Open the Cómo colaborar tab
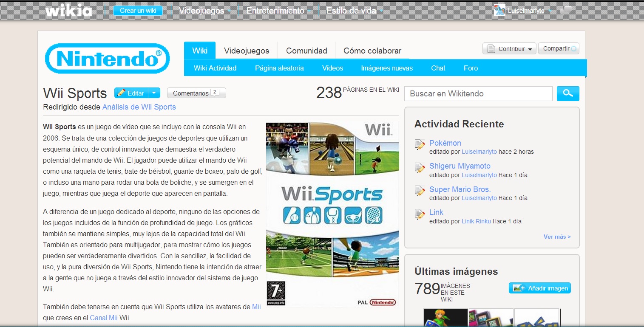The height and width of the screenshot is (327, 644). coord(372,51)
